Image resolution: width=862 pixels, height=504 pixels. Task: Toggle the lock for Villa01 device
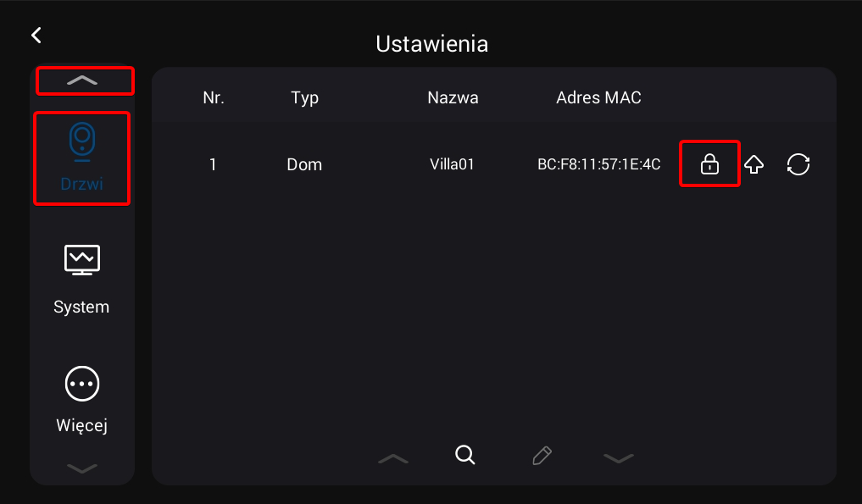709,164
